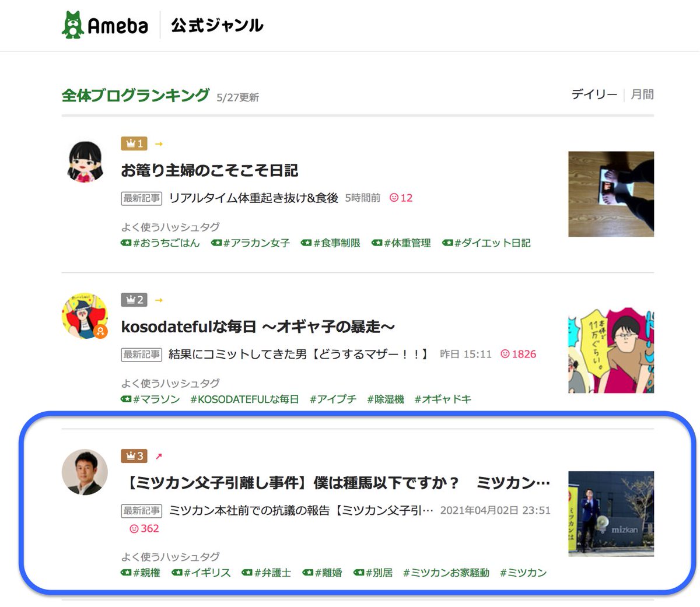
Task: Open hashtag #おうちごはん
Action: (160, 243)
